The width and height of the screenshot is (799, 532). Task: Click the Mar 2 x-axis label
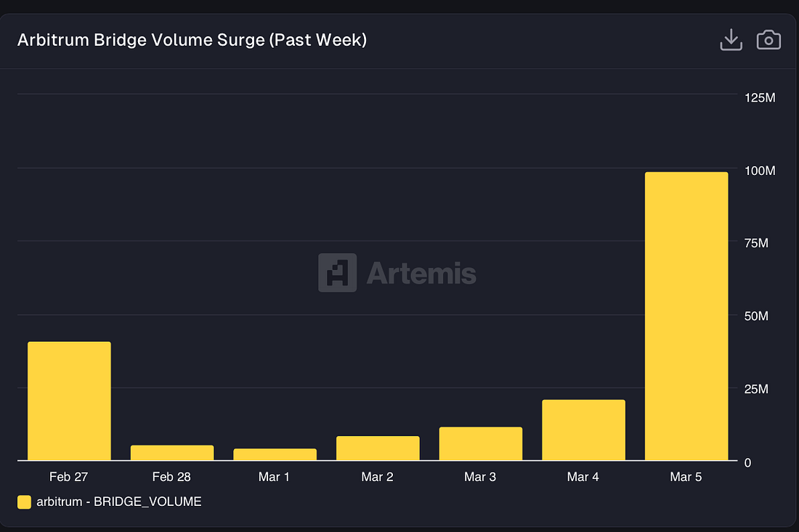[378, 477]
